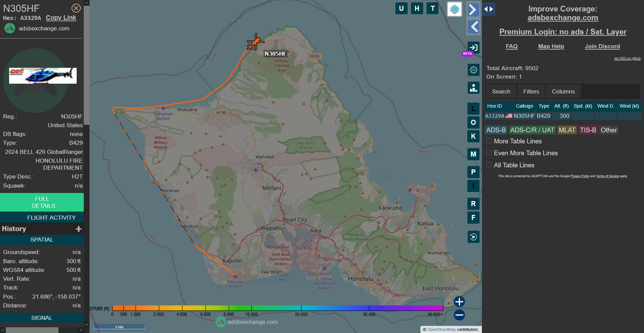Click the FLIGHT ACTIVITY button
This screenshot has width=644, height=333.
click(42, 218)
